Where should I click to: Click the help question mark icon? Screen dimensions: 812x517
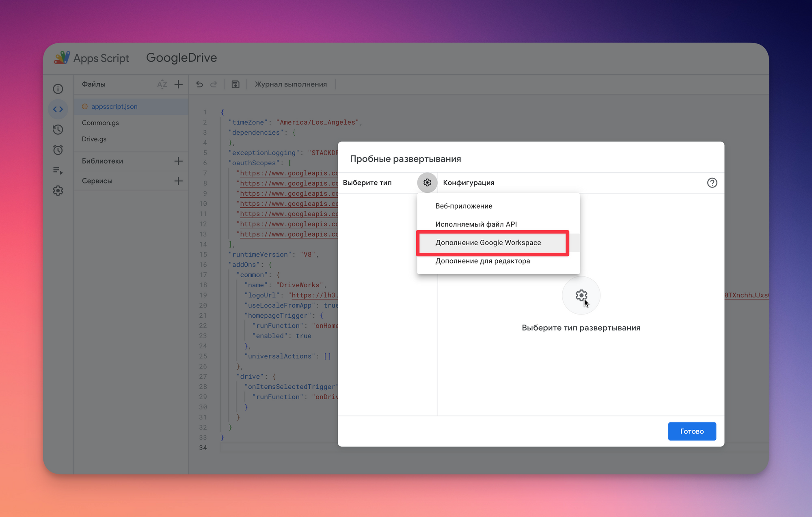pos(712,183)
